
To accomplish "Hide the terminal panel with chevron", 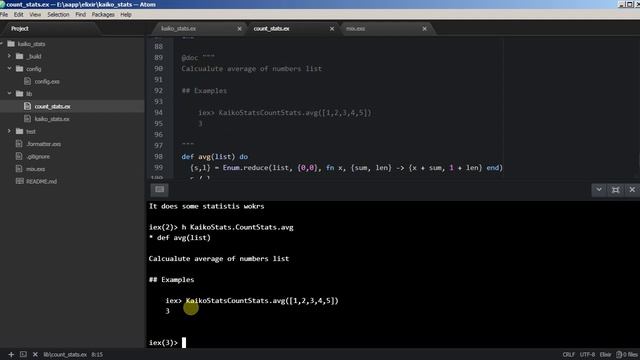I will tap(599, 190).
